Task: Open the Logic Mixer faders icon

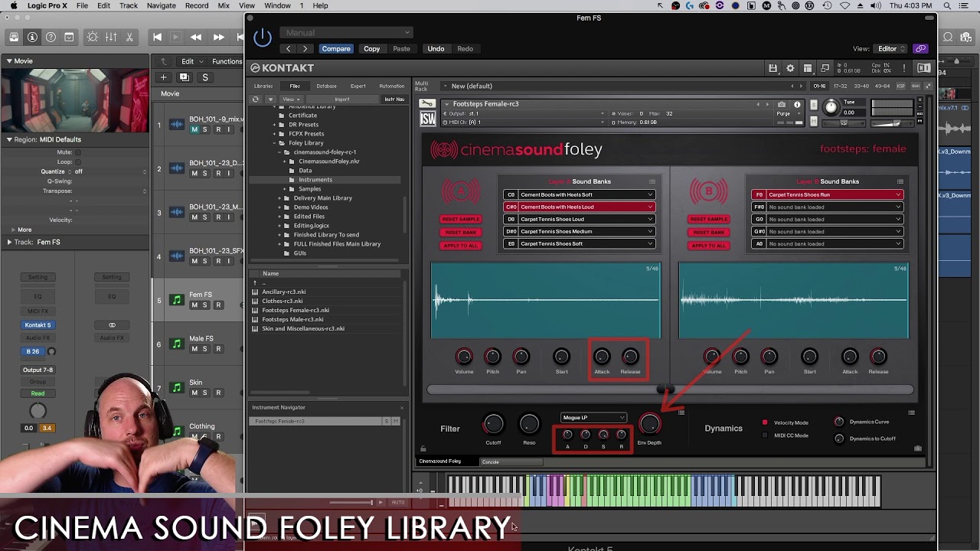Action: click(x=111, y=37)
